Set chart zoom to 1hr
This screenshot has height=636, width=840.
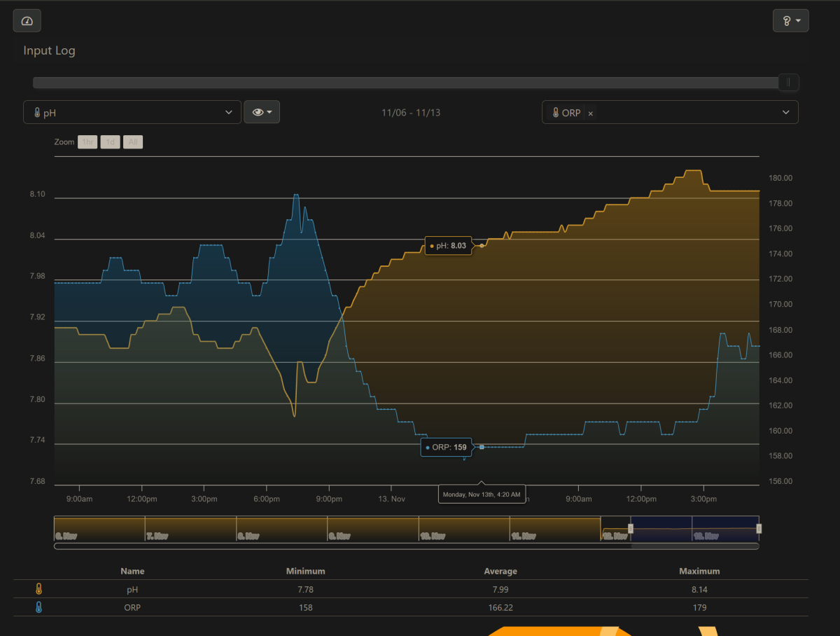87,142
